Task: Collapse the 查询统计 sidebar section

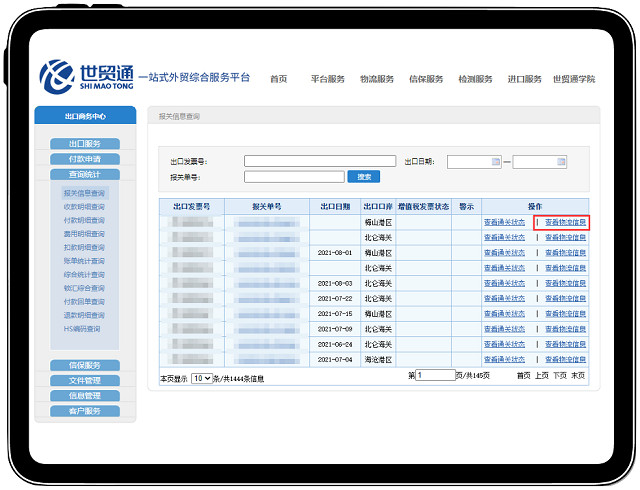Action: pyautogui.click(x=84, y=174)
